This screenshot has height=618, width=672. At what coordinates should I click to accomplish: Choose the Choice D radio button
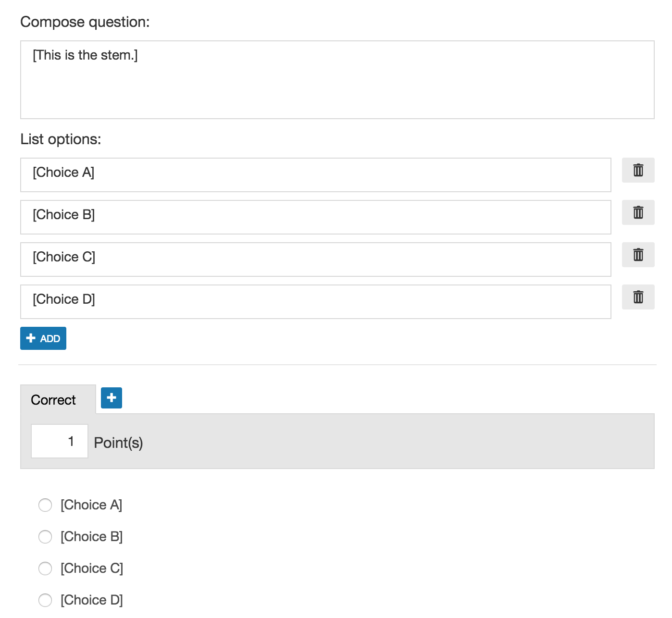click(x=45, y=600)
